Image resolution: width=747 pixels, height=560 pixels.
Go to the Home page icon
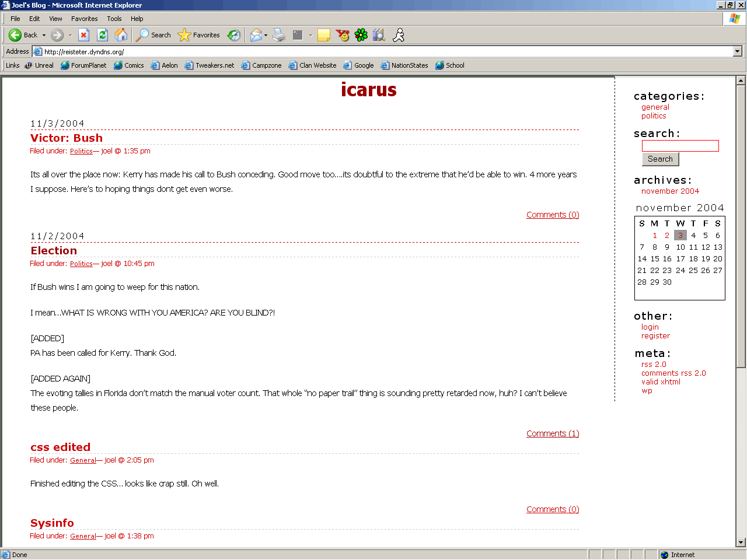(x=121, y=35)
